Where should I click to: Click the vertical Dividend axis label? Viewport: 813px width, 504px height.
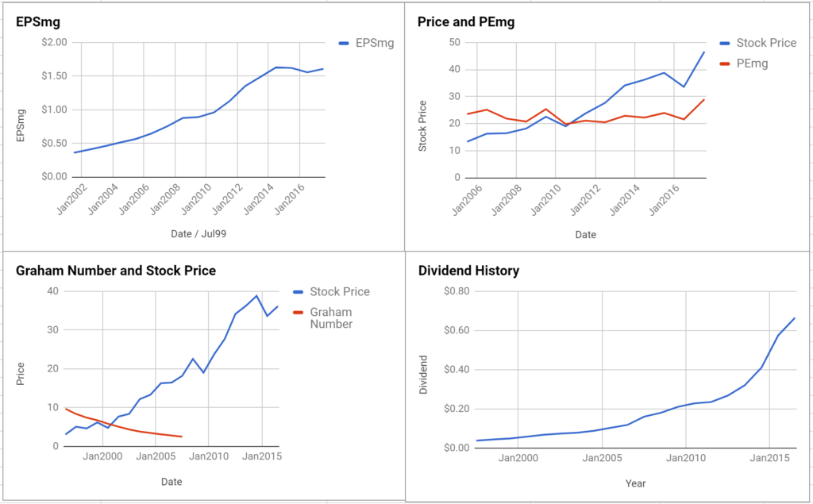(424, 375)
